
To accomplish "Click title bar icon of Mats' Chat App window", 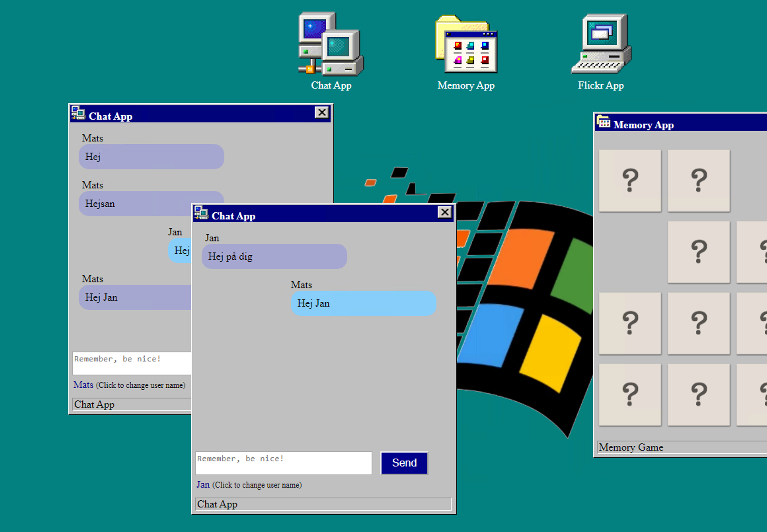I will coord(78,113).
